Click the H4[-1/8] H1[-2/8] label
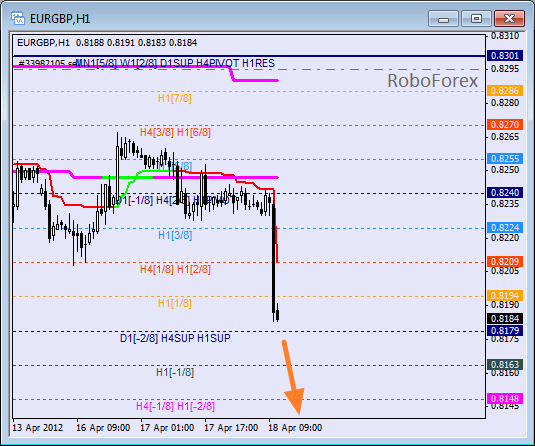535x446 pixels. (x=175, y=406)
